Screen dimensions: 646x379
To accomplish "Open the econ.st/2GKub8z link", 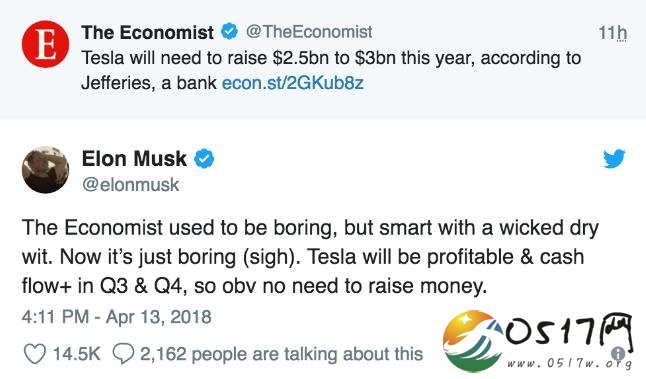I will [293, 83].
